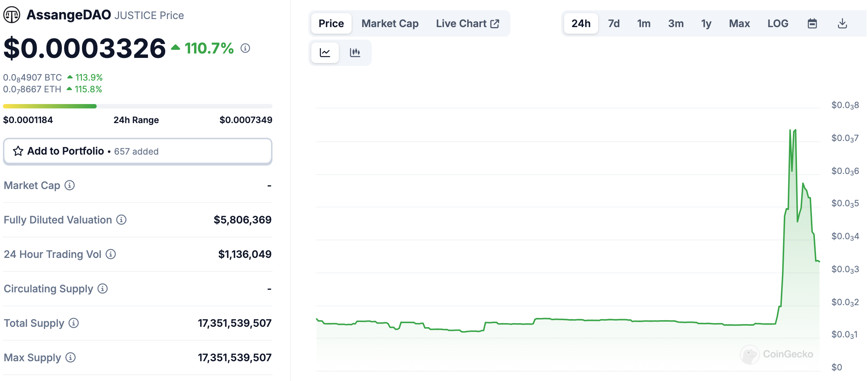
Task: Set chart range to Max
Action: pyautogui.click(x=739, y=23)
